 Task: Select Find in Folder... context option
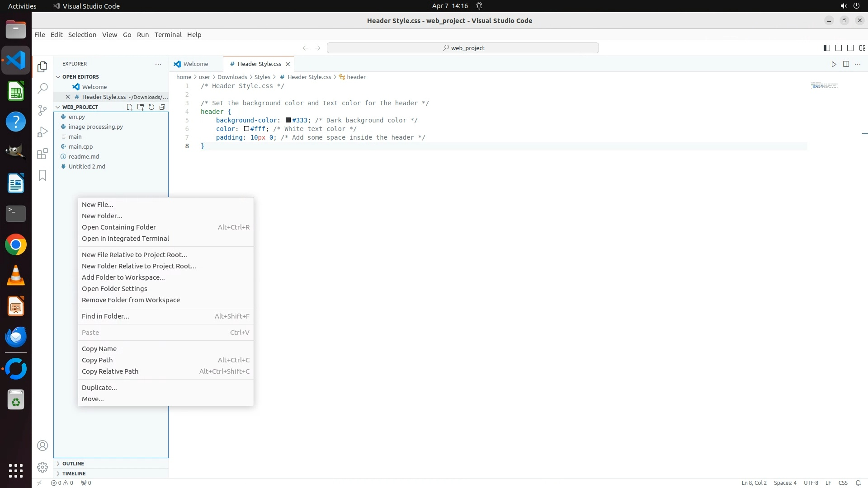(x=105, y=316)
